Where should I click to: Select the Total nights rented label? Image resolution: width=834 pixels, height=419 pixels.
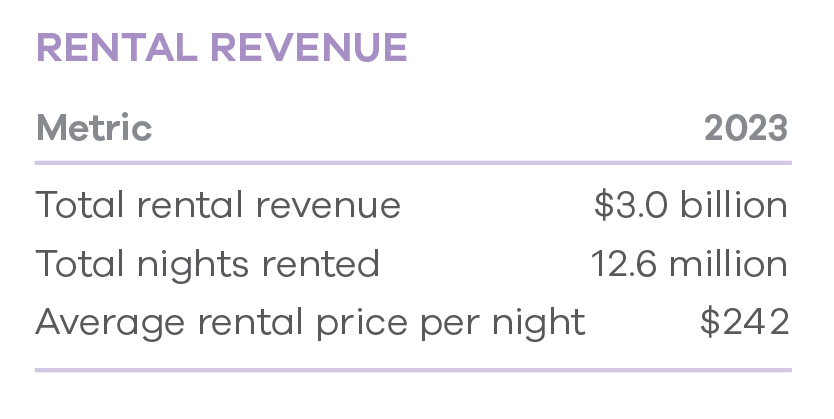tap(208, 264)
